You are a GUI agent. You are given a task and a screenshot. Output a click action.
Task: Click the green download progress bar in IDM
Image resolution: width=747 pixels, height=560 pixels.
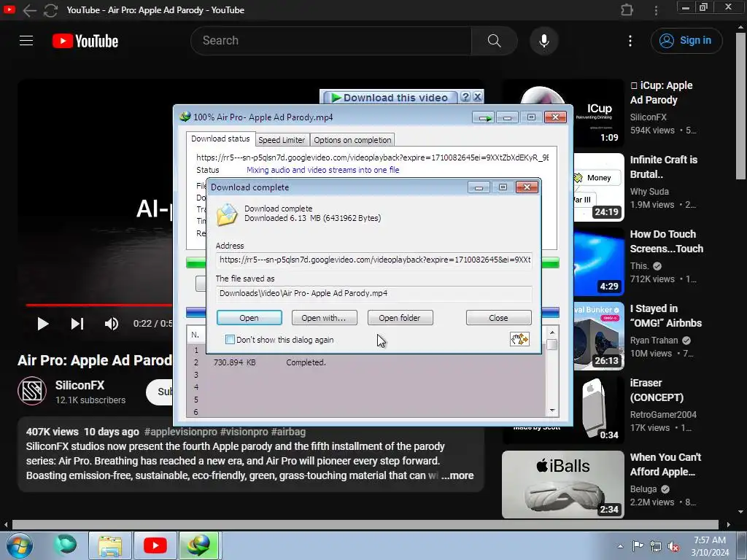550,262
